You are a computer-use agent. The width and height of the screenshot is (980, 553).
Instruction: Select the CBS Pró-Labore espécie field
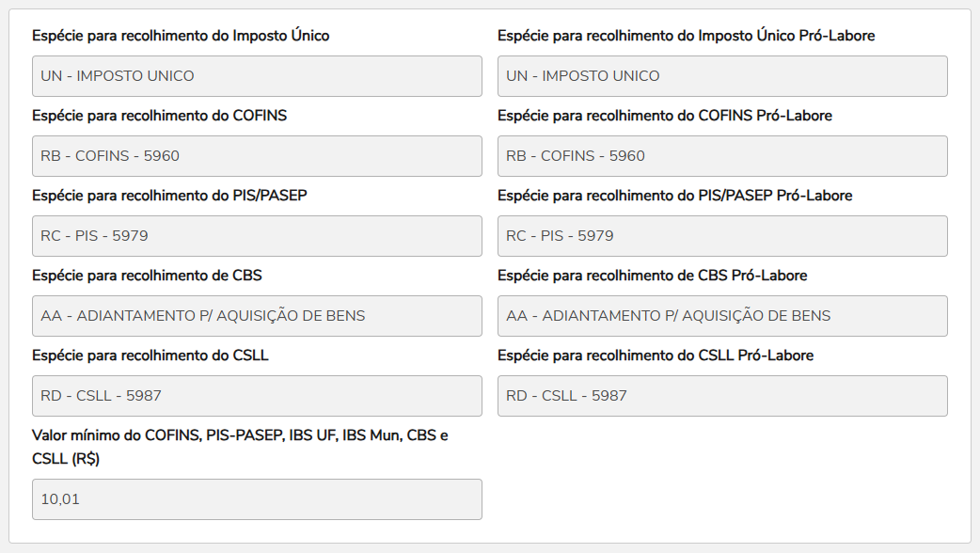click(x=722, y=316)
